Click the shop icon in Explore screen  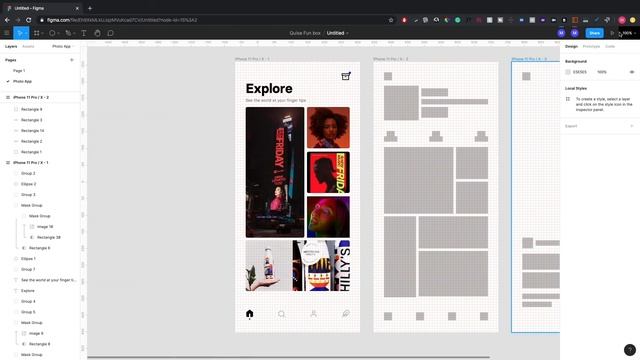point(346,76)
